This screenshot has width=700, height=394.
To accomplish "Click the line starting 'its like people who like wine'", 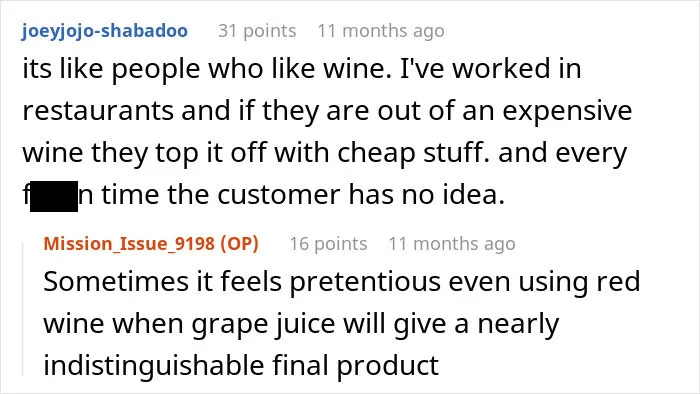I will click(x=302, y=70).
